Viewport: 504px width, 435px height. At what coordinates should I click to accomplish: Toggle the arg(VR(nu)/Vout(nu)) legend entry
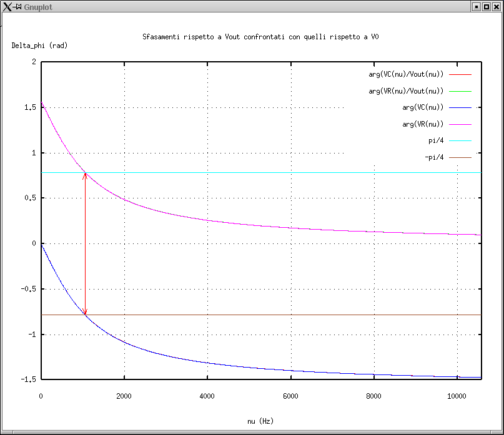406,91
